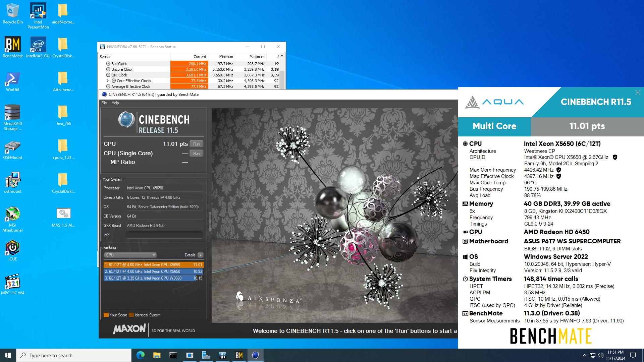Open Intel PresentMon desktop shortcut

tap(38, 16)
